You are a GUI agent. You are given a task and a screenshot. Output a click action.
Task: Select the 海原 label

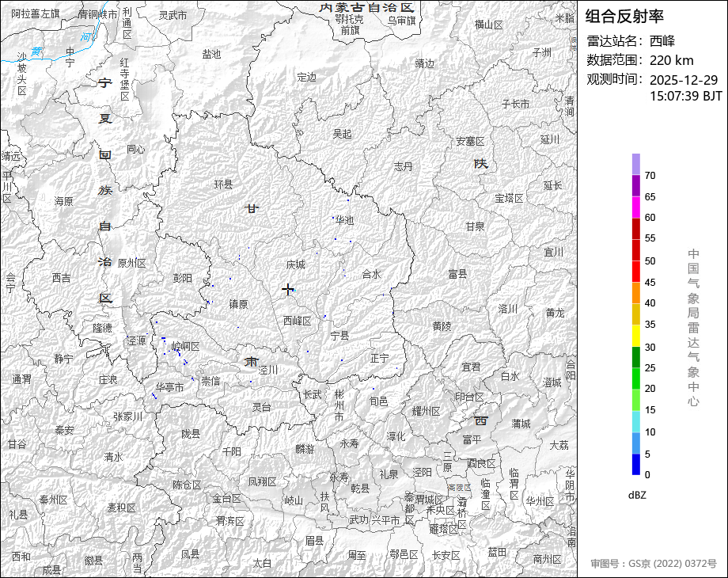(x=63, y=201)
